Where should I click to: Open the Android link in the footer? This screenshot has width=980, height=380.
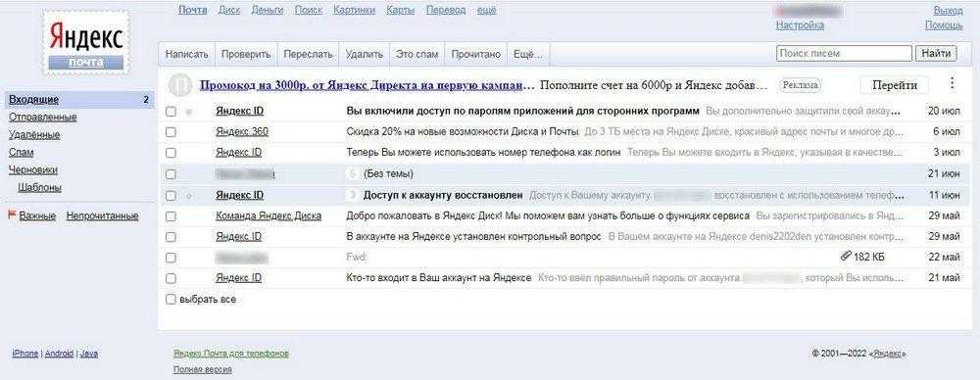[59, 354]
